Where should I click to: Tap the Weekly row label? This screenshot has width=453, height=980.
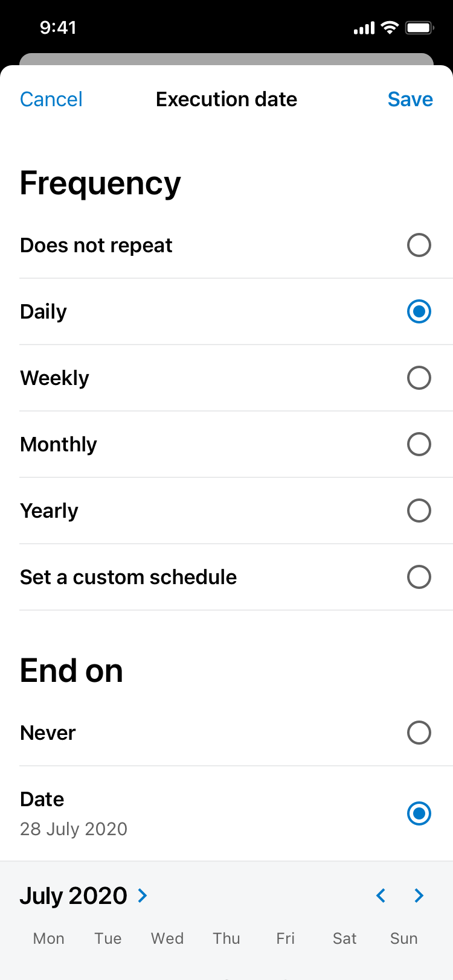(55, 378)
